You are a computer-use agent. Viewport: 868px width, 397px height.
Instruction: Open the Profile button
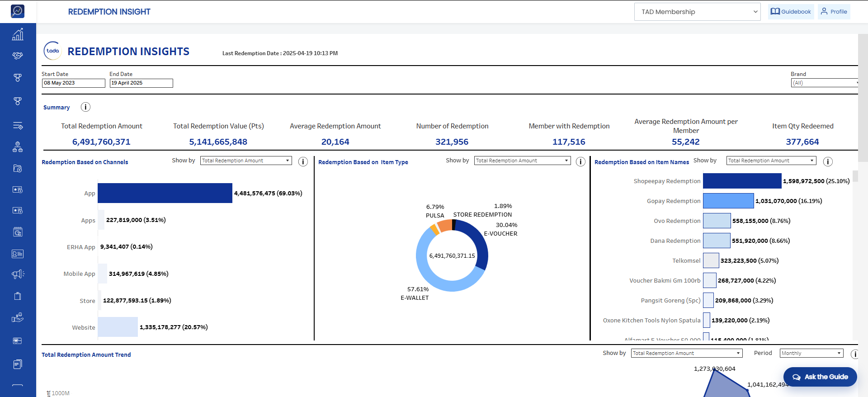[x=834, y=12]
